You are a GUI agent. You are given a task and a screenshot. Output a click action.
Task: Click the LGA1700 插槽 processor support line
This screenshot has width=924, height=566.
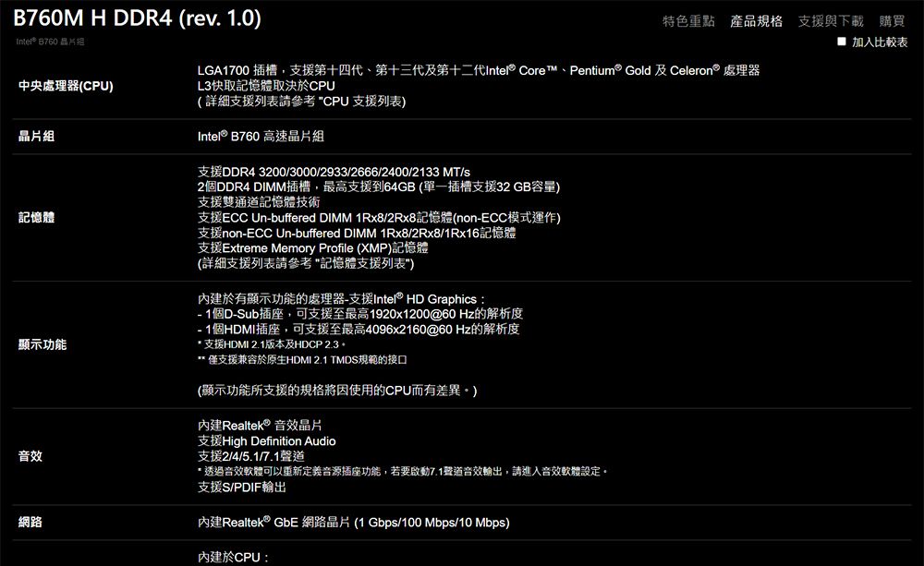tap(479, 71)
